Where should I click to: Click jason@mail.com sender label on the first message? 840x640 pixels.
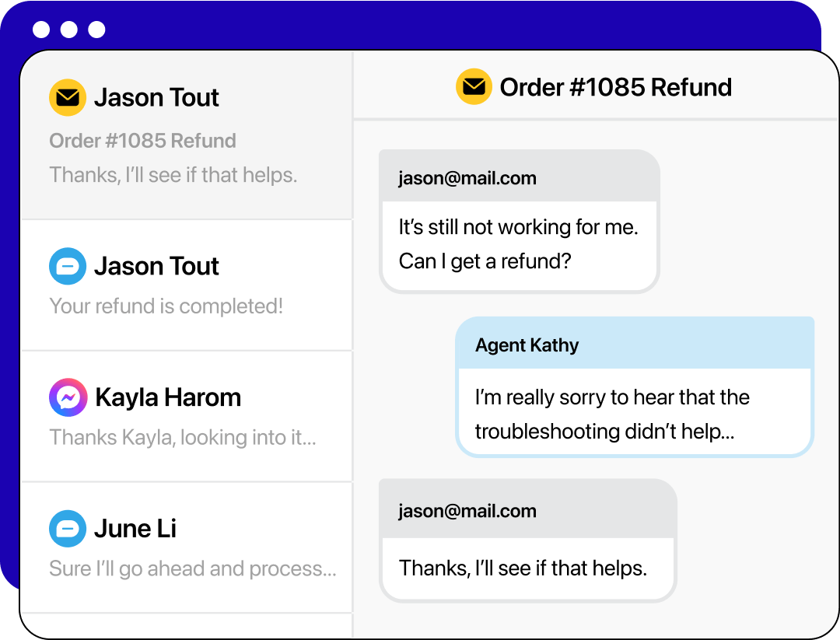[466, 178]
